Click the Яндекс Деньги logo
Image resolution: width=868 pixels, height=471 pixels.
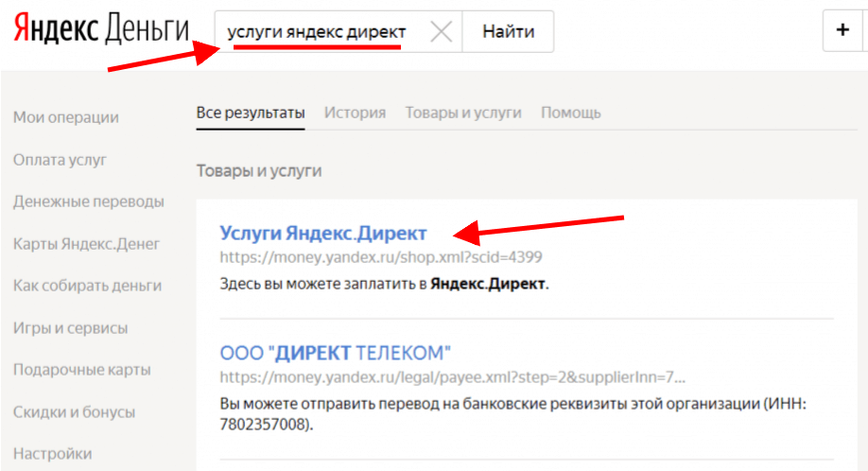(101, 28)
